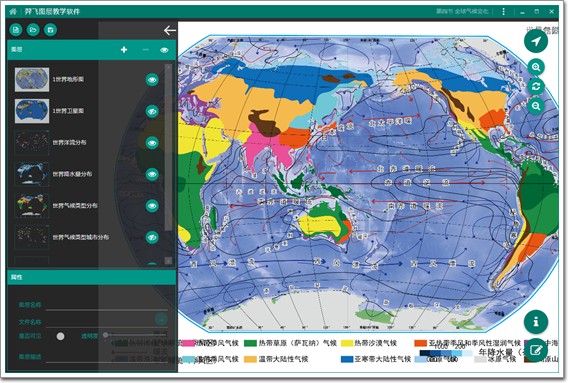Open the info button on map

coord(536,321)
